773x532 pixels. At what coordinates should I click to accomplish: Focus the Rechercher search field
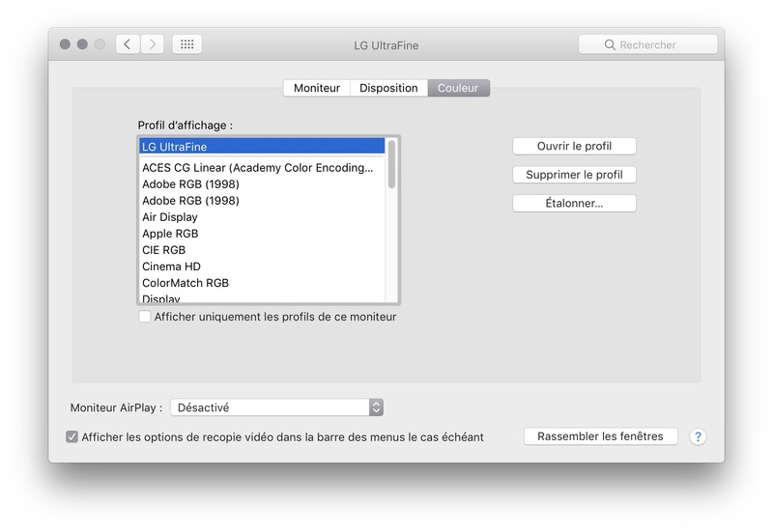pos(647,44)
